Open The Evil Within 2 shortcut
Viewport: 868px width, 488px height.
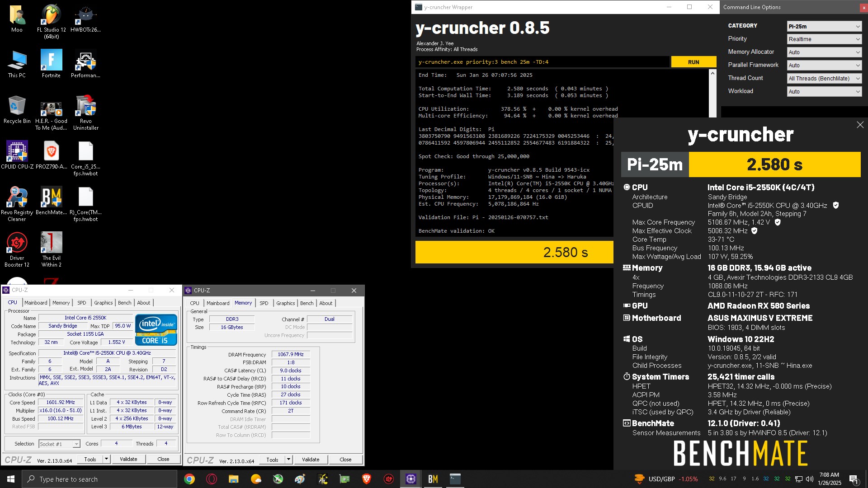(x=52, y=249)
